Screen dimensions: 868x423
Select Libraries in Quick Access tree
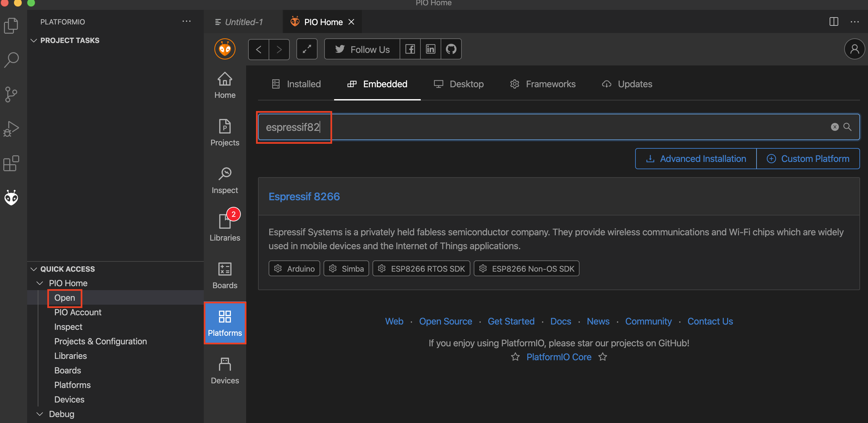pyautogui.click(x=70, y=356)
